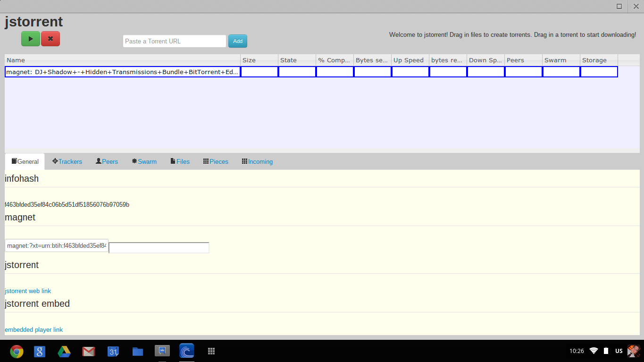Screen dimensions: 644x362
Task: Sort by the Storage column header
Action: [x=599, y=60]
